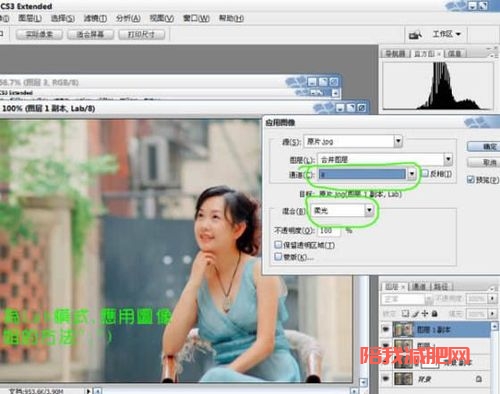The height and width of the screenshot is (394, 500).
Task: Enable the Invert (反相) checkbox
Action: (425, 173)
